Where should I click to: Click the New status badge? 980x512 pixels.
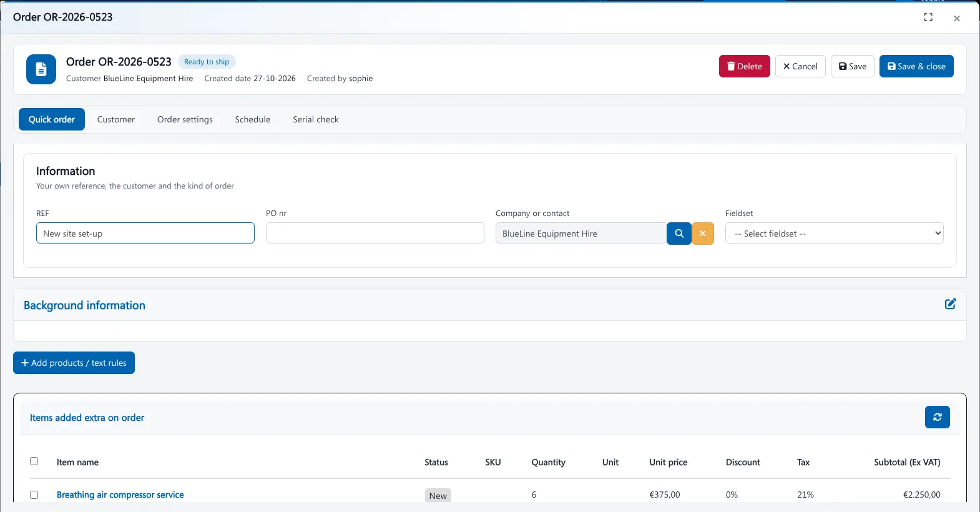coord(438,496)
